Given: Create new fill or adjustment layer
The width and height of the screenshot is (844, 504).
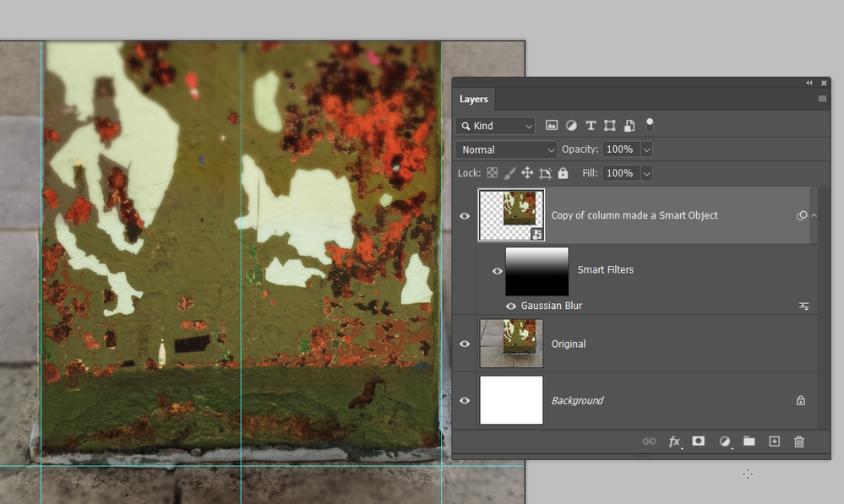Looking at the screenshot, I should tap(725, 442).
